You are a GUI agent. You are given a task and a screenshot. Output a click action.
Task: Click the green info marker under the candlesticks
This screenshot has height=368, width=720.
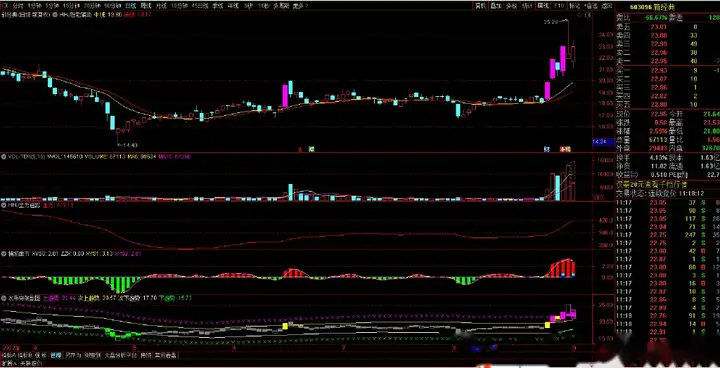311,149
